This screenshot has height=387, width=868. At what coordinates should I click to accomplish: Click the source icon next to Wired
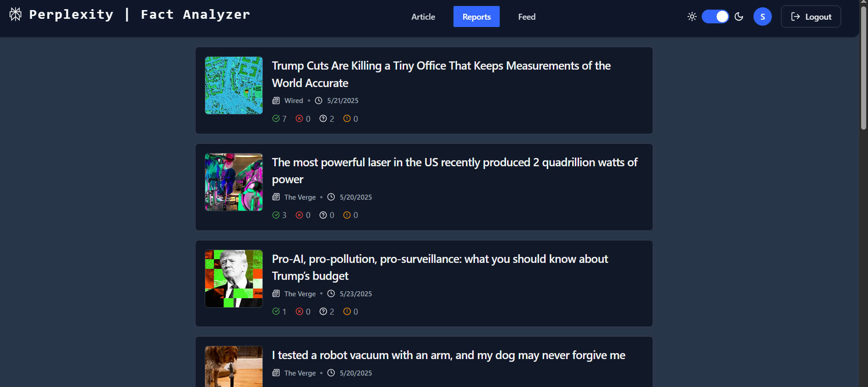pos(276,101)
